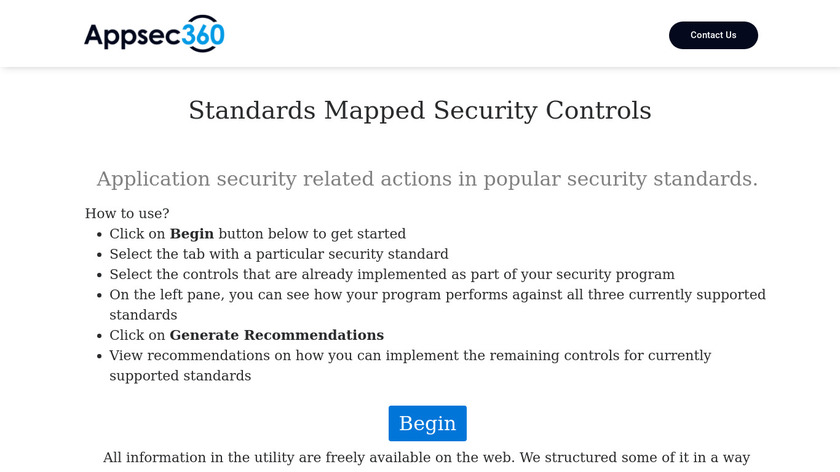The height and width of the screenshot is (472, 840).
Task: Click the Standards Mapped Security Controls heading
Action: click(420, 110)
